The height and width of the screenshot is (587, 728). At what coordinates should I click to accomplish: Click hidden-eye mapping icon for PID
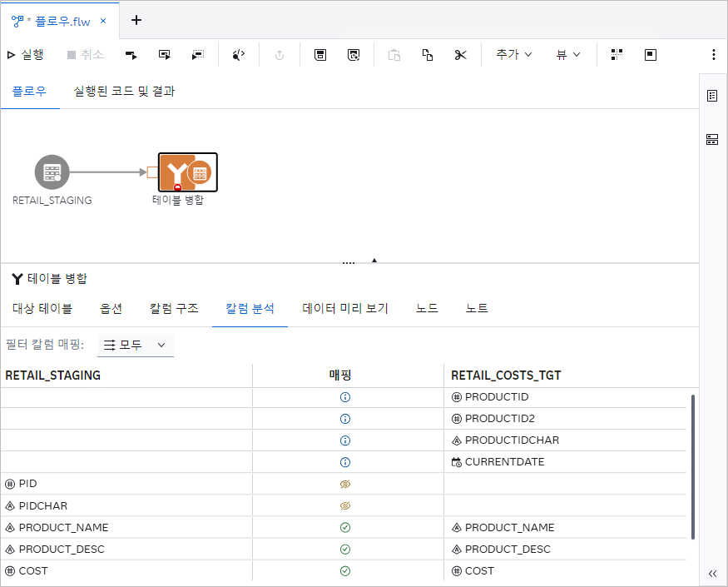click(345, 485)
